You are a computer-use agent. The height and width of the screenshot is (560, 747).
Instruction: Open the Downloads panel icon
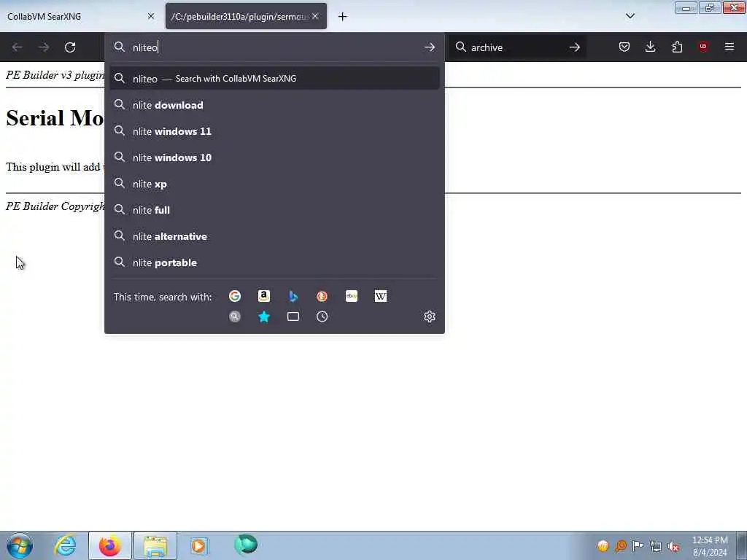650,47
